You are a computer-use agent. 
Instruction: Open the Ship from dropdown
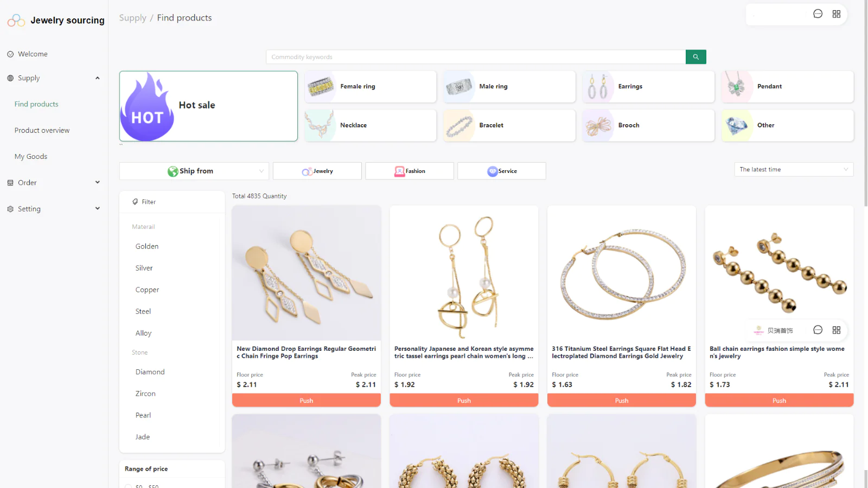click(194, 171)
